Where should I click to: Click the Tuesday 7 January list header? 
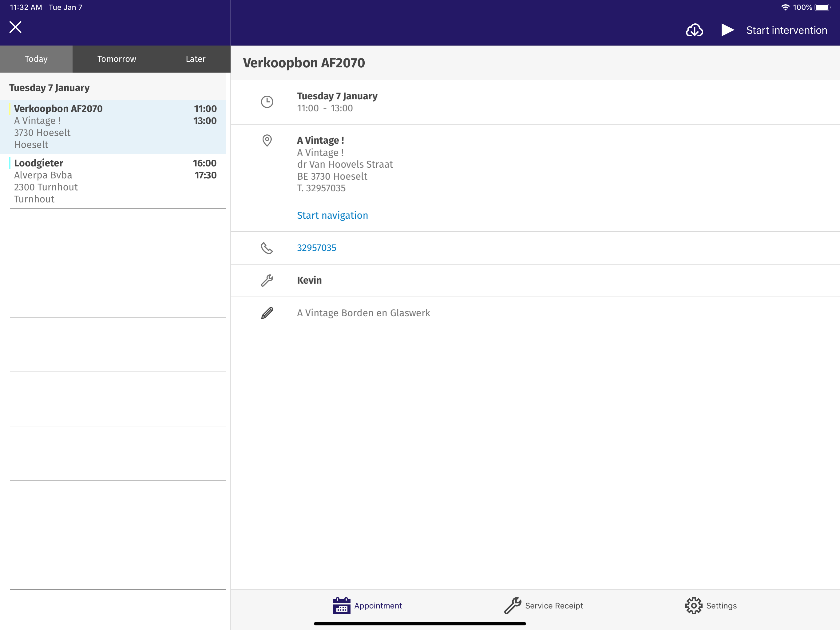point(50,88)
